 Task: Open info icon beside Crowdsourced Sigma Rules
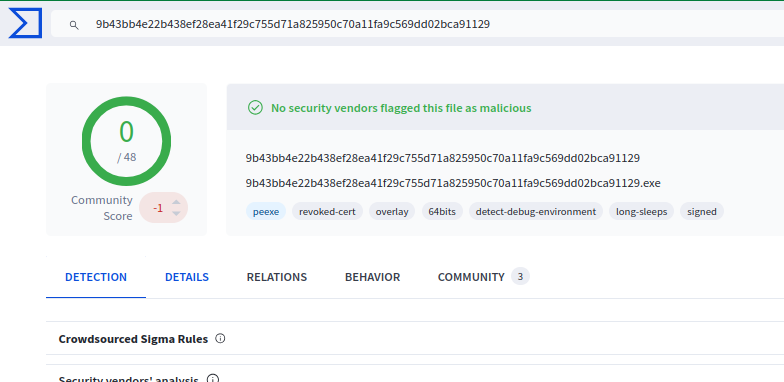pos(220,338)
